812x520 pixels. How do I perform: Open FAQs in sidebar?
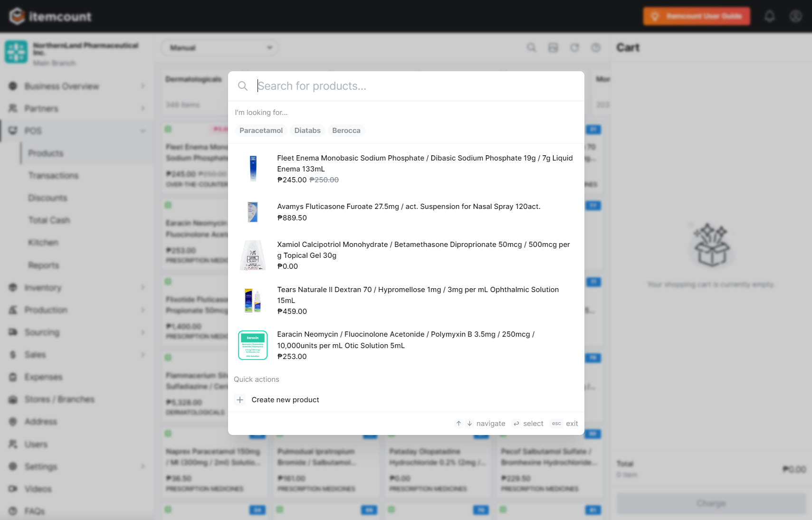77,511
